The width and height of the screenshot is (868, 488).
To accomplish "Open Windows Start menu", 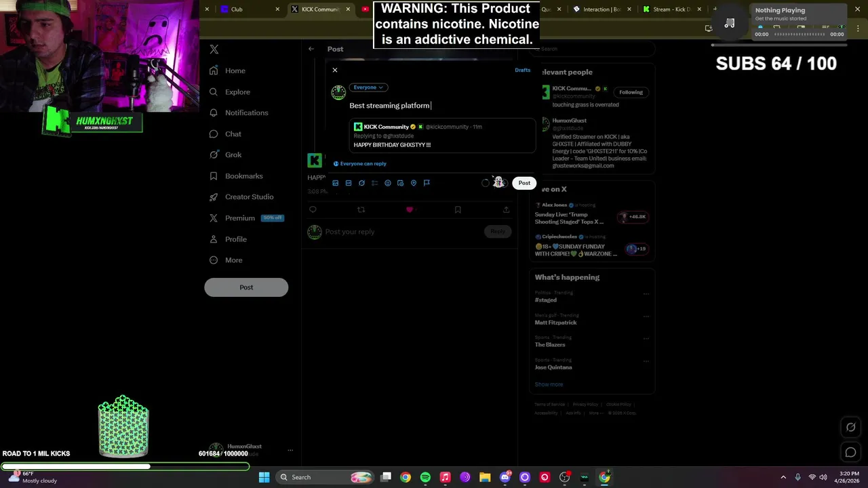I will [x=264, y=477].
